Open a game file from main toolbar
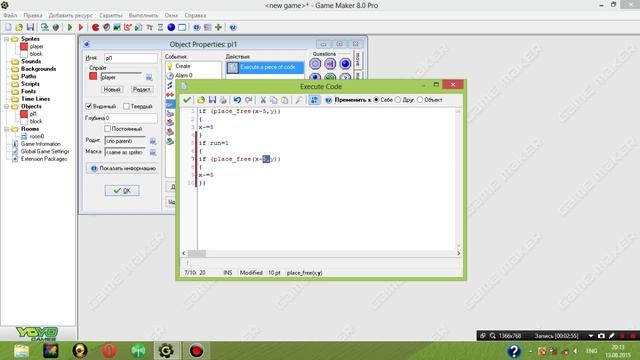Image resolution: width=640 pixels, height=360 pixels. tap(19, 27)
